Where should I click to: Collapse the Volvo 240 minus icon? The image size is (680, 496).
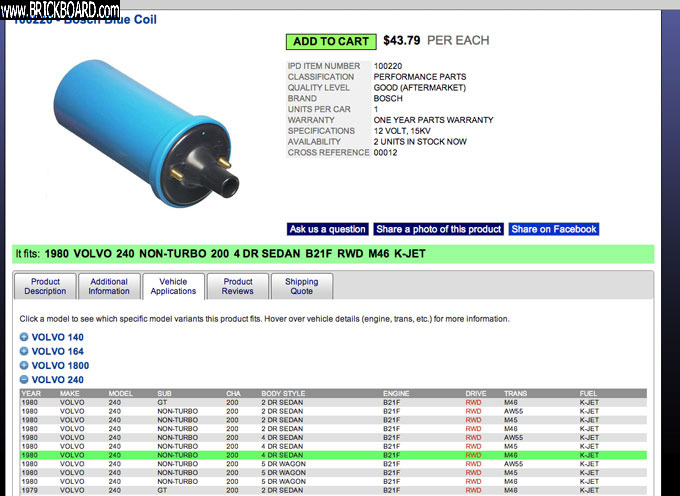click(x=25, y=380)
